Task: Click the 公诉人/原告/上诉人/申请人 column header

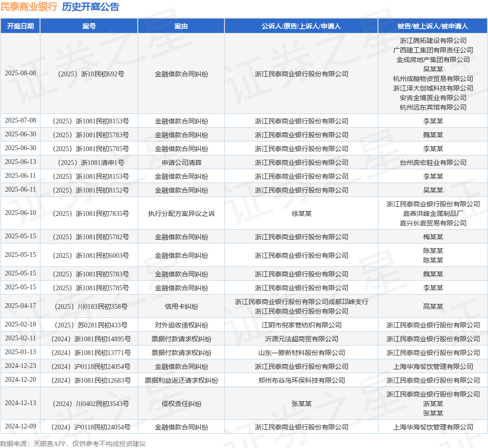Action: point(301,26)
